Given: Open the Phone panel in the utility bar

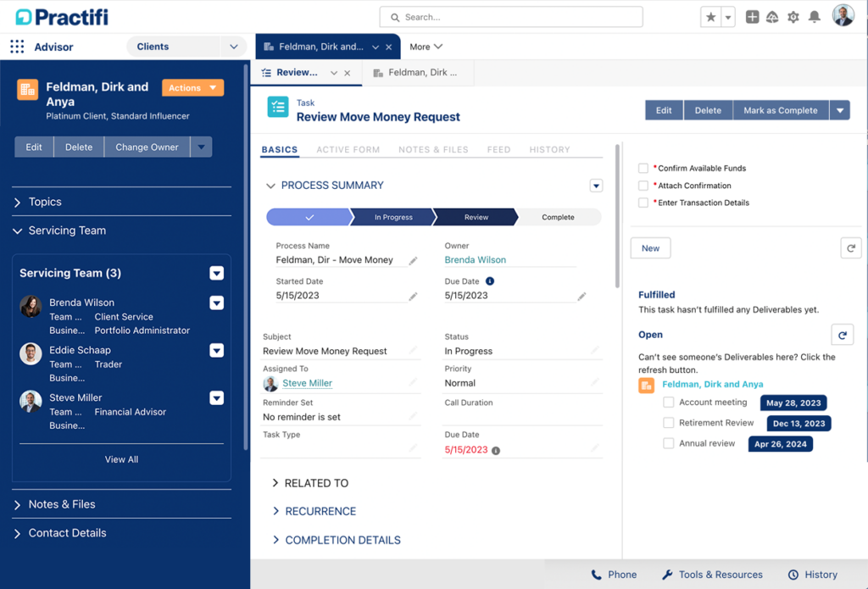Looking at the screenshot, I should (x=613, y=574).
